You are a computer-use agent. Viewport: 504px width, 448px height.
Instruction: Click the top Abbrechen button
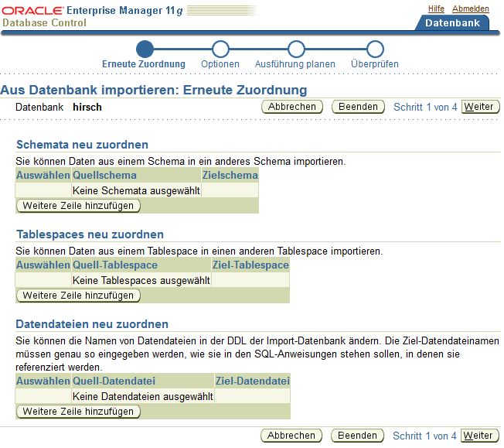[292, 107]
